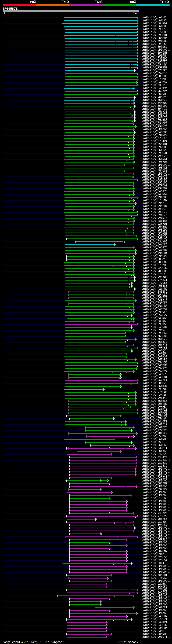Select hit UniRef100_B9SQ16
The image size is (172, 644).
click(x=154, y=29)
